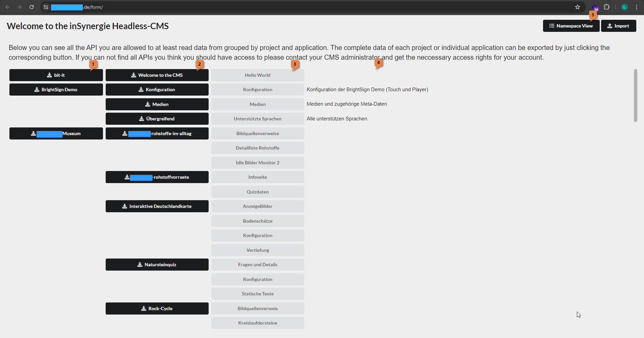Click download icon on Rock-Cycle button
This screenshot has width=644, height=338.
pyautogui.click(x=144, y=308)
